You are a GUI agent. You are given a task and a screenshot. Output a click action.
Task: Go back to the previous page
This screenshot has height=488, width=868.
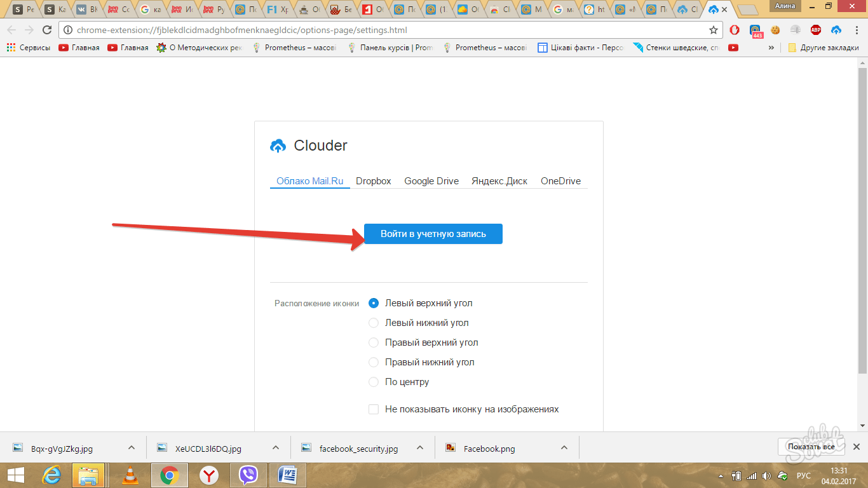(11, 30)
